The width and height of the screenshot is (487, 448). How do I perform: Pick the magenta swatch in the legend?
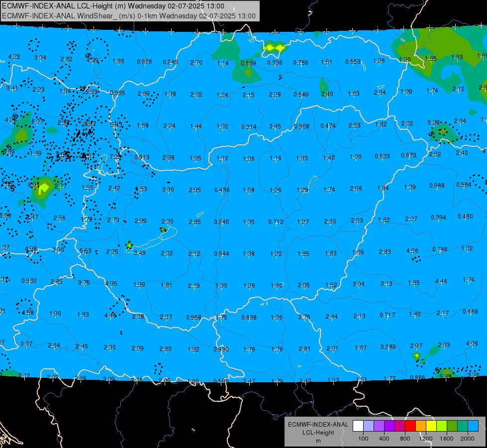(x=400, y=426)
